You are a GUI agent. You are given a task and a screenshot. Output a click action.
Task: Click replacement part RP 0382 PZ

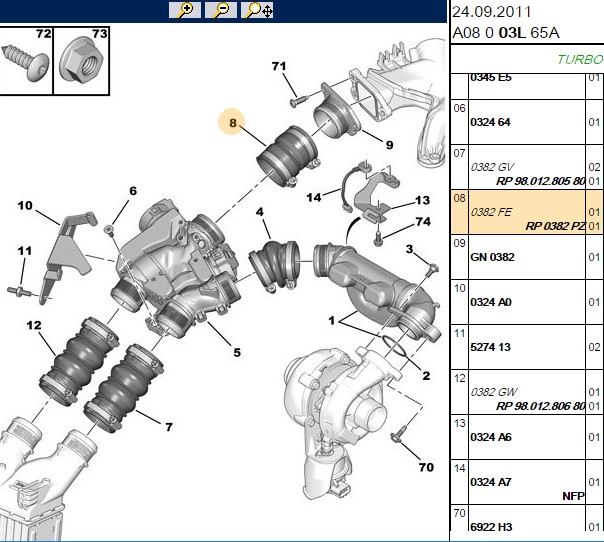coord(555,226)
